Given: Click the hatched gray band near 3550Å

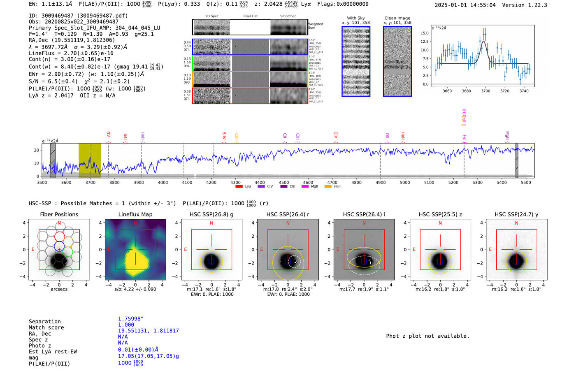Looking at the screenshot, I should coord(53,161).
